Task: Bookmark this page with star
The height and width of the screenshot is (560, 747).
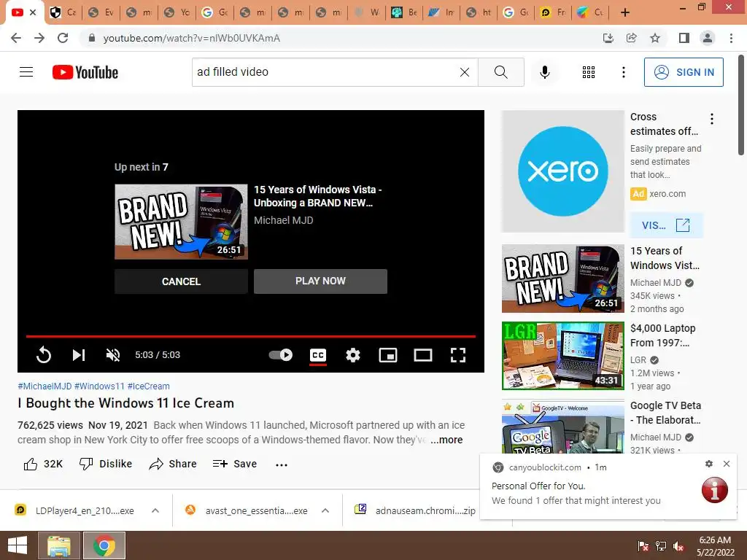Action: pyautogui.click(x=655, y=38)
